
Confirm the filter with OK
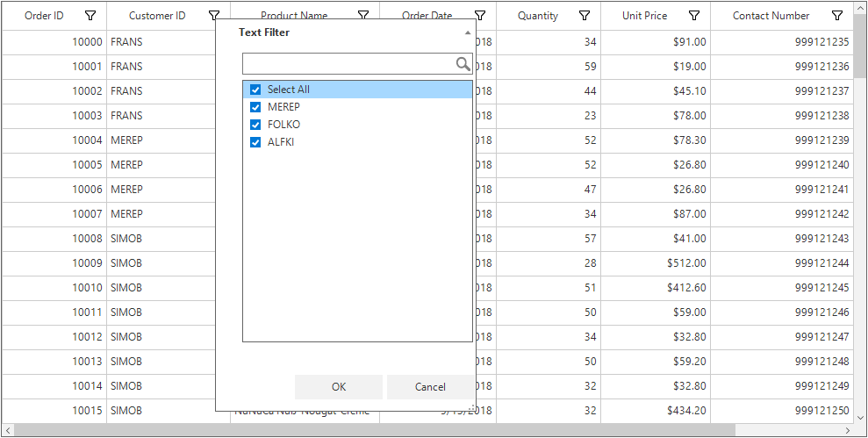339,387
